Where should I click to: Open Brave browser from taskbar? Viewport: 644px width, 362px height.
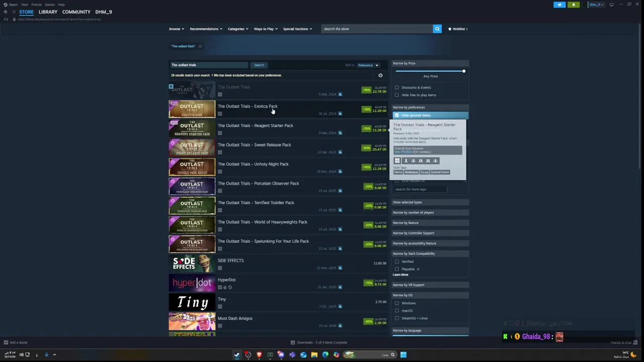pos(259,354)
